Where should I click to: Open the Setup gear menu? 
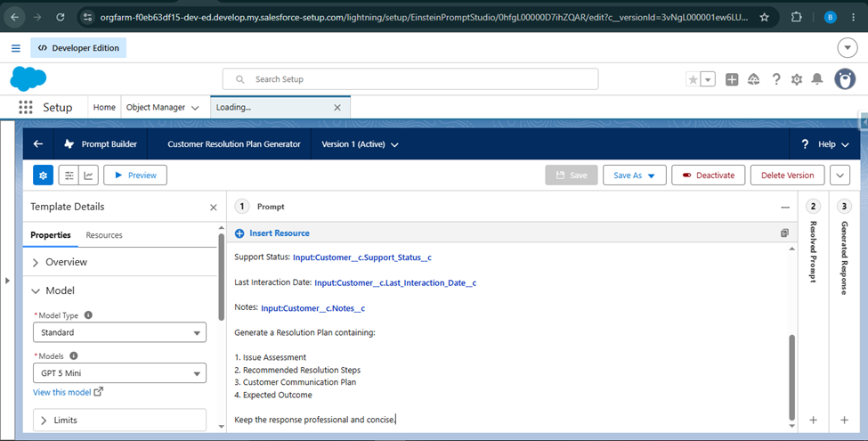point(797,79)
